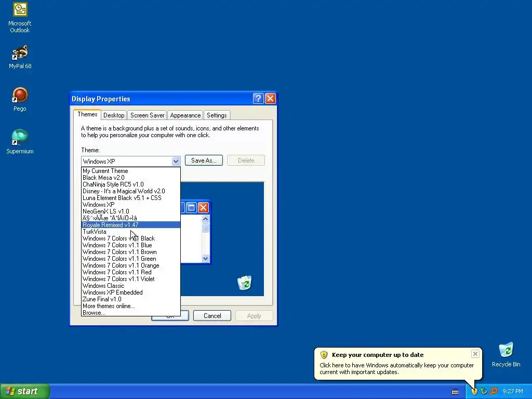Choose Windows XP Embedded theme

(x=130, y=292)
